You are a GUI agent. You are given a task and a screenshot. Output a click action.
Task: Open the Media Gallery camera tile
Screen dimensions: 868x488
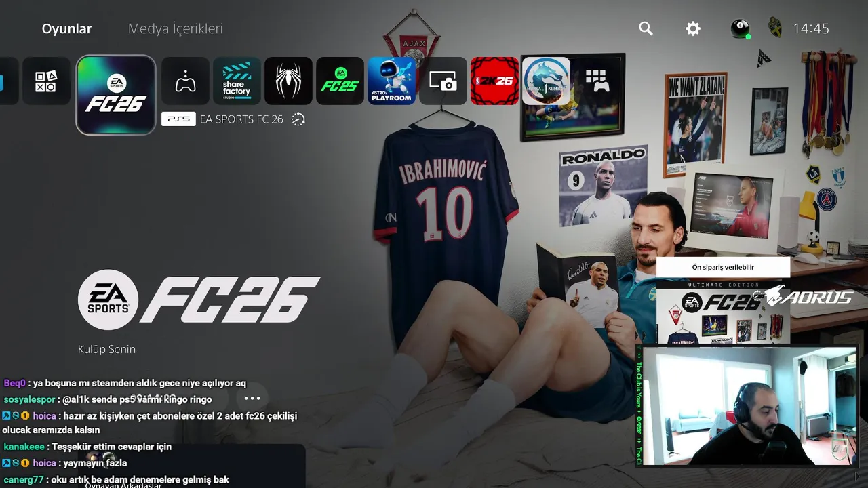(x=443, y=81)
